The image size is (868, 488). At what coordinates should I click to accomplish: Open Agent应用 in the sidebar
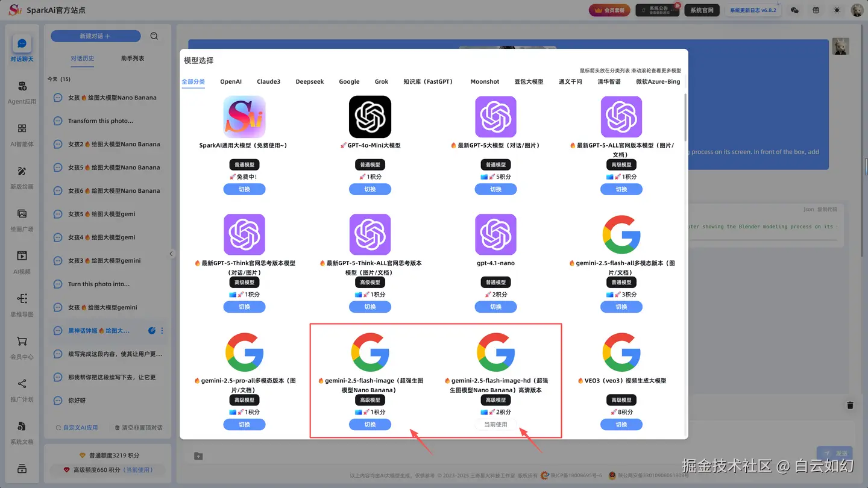(22, 92)
